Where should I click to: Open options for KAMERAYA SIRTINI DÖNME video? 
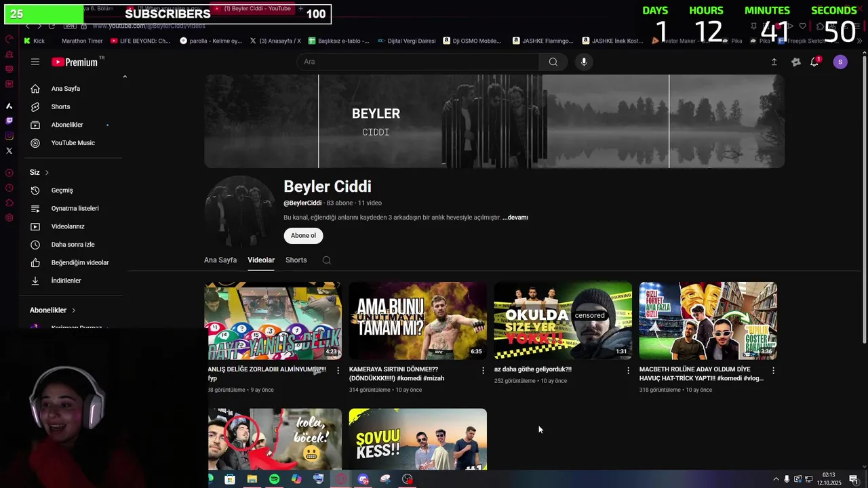(x=483, y=371)
